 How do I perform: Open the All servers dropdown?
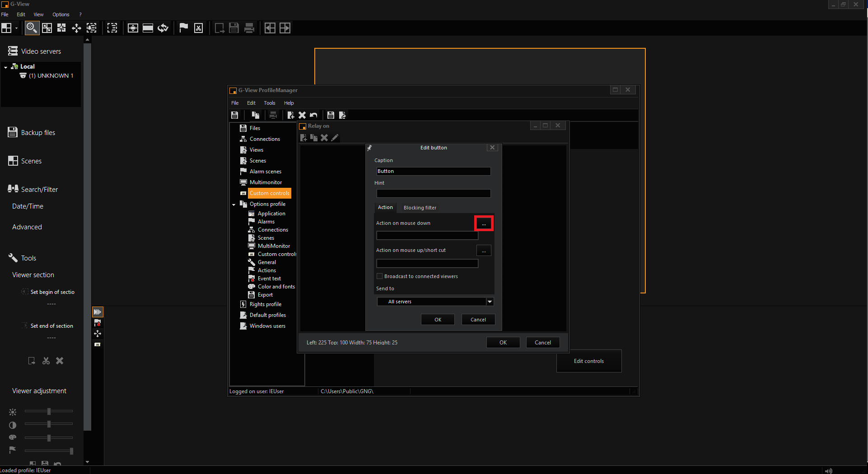[x=490, y=302]
